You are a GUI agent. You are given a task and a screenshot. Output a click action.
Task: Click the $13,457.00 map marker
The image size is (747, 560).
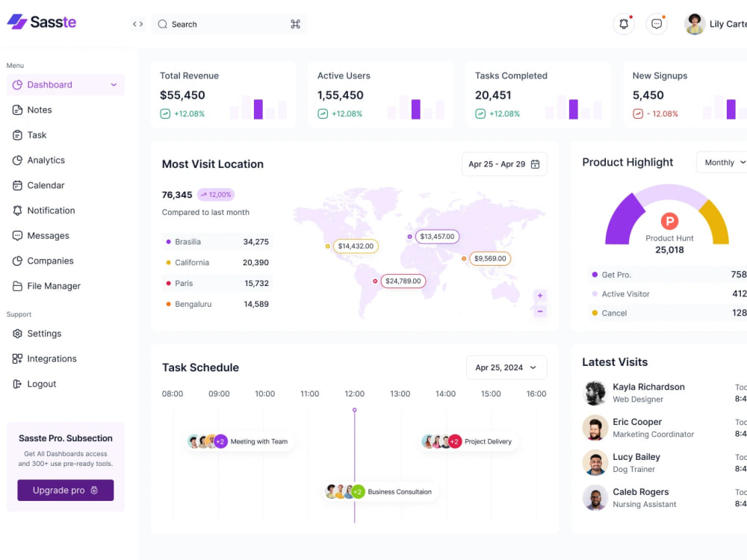437,237
